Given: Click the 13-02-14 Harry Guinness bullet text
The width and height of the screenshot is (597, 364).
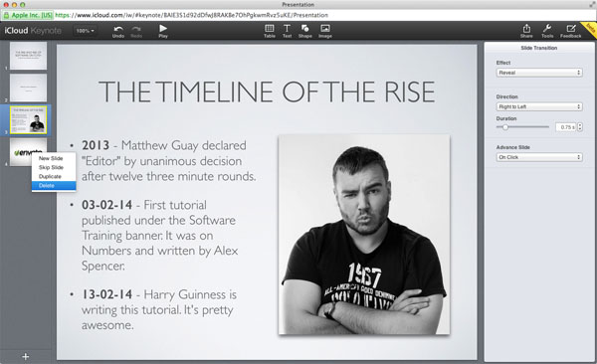Looking at the screenshot, I should [159, 309].
